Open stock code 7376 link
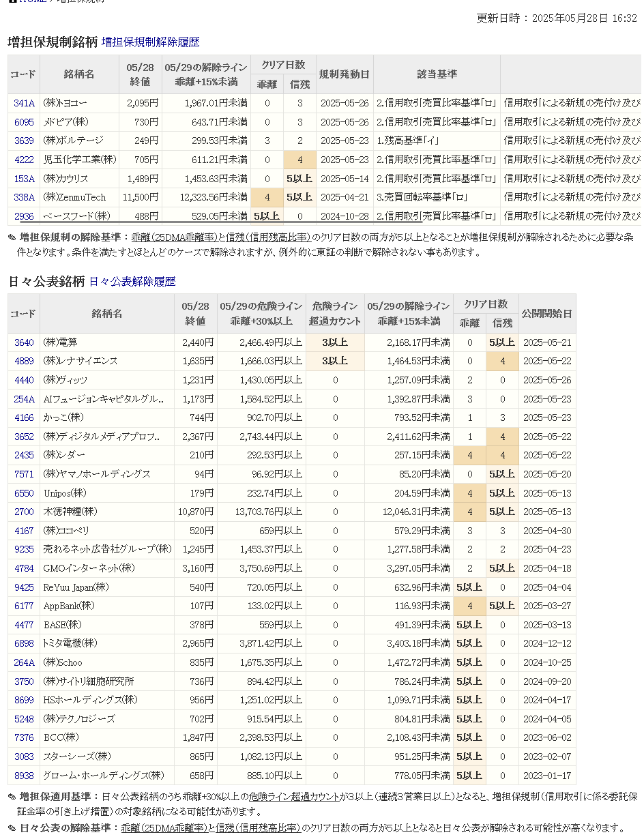The width and height of the screenshot is (644, 837). [x=24, y=737]
